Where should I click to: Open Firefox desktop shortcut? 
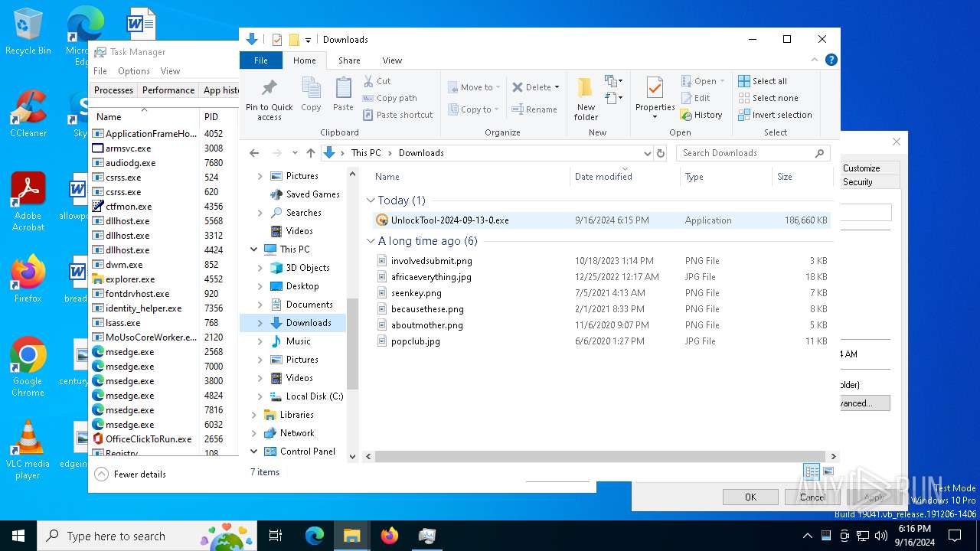coord(28,279)
